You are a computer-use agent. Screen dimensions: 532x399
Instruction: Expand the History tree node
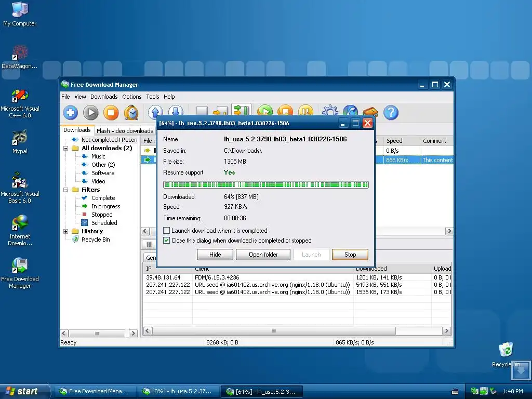click(x=66, y=231)
